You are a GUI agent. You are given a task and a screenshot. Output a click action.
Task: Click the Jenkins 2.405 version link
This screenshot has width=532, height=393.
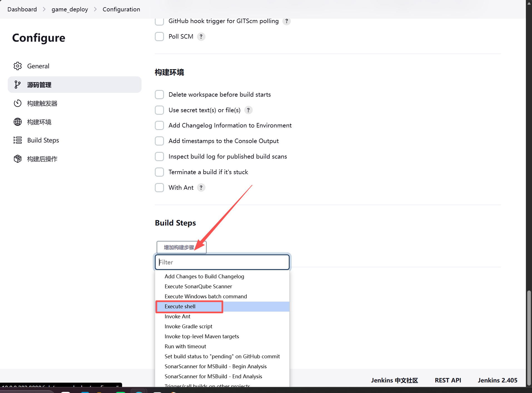point(498,381)
